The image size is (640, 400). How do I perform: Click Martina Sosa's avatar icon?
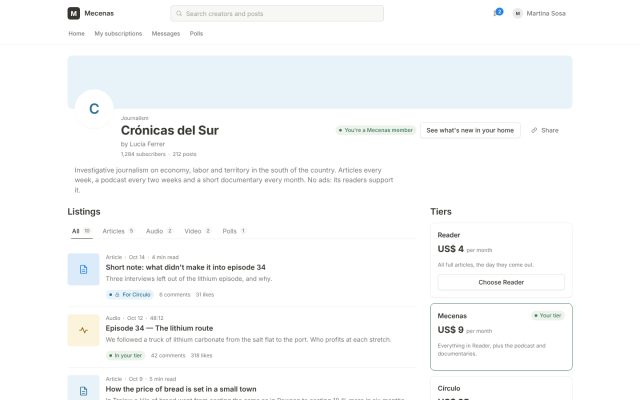click(x=518, y=13)
